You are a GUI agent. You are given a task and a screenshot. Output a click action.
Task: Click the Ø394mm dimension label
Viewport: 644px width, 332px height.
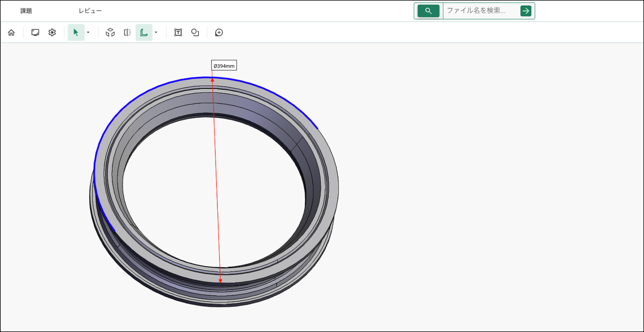tap(224, 66)
